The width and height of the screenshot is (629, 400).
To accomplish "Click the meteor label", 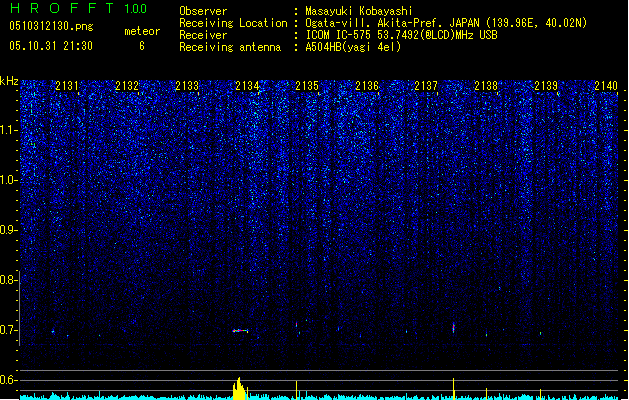I will click(x=142, y=31).
